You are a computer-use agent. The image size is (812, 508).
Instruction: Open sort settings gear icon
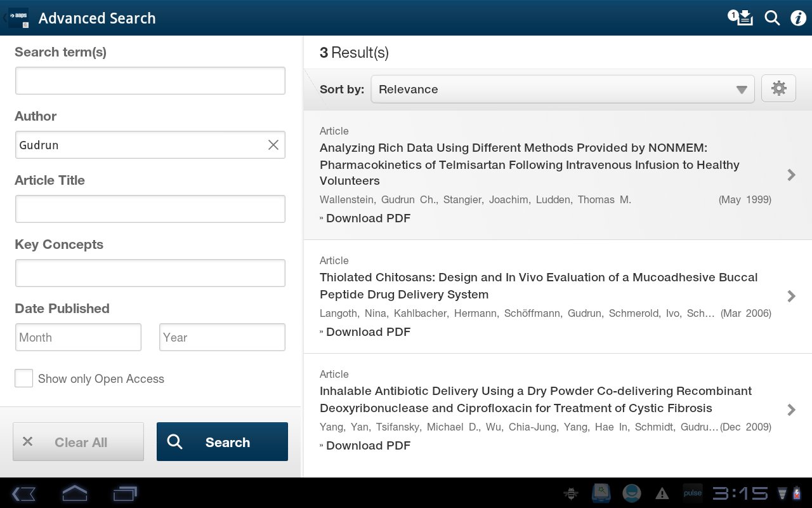[x=778, y=89]
